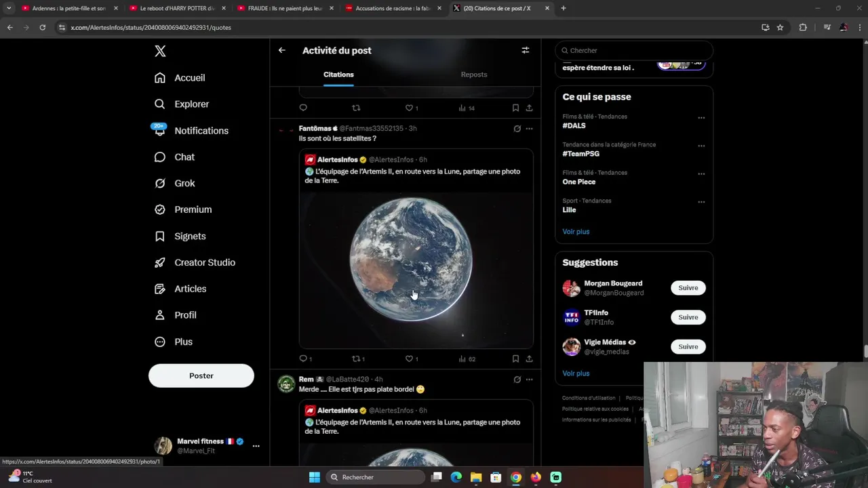Open more options for Lille trend
This screenshot has width=868, height=488.
701,201
